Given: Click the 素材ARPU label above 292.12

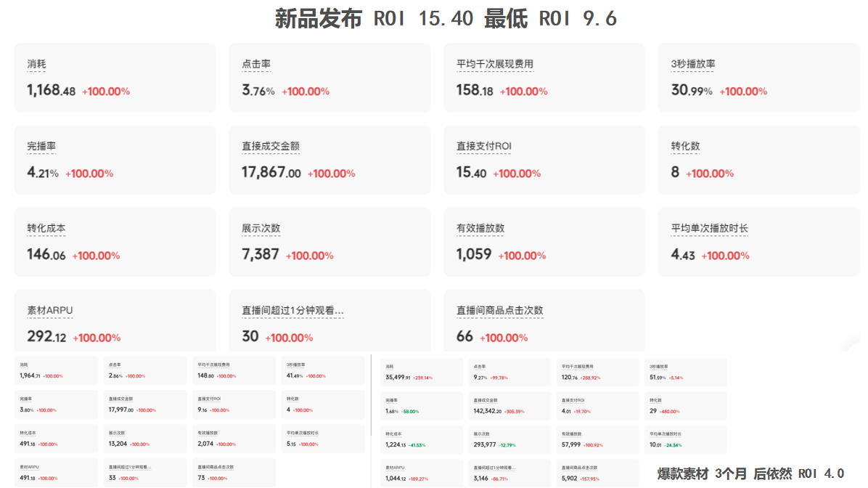Looking at the screenshot, I should pos(50,311).
